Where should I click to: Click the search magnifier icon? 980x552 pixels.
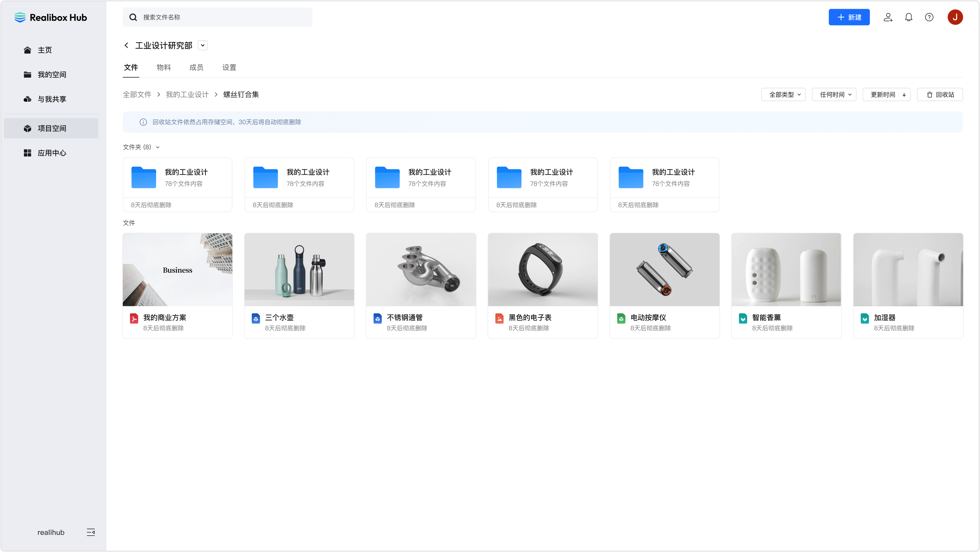tap(133, 17)
